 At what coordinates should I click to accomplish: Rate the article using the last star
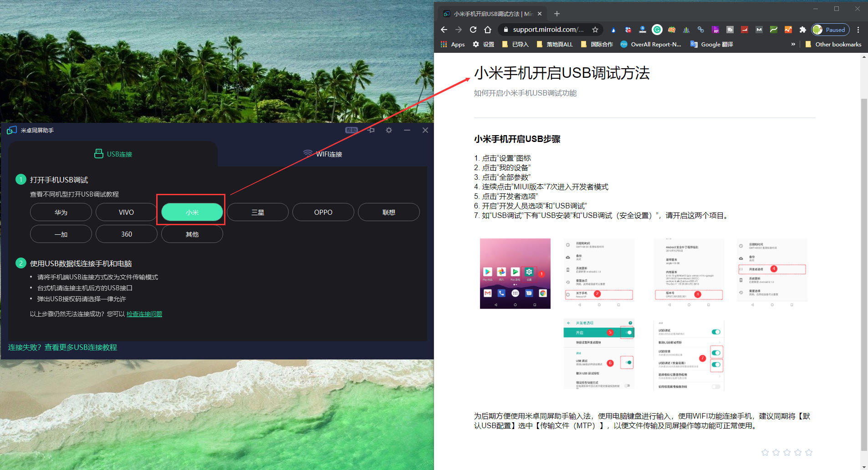[809, 452]
